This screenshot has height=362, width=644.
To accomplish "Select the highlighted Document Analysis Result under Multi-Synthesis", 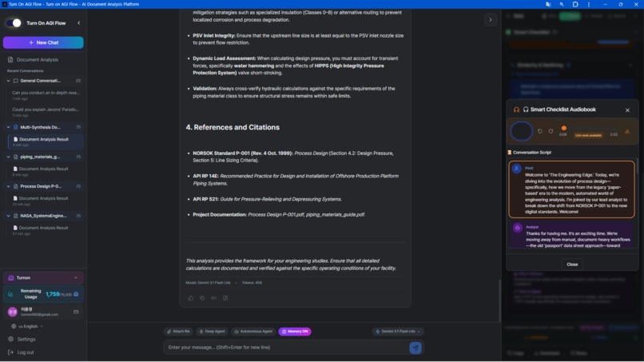I will click(46, 141).
